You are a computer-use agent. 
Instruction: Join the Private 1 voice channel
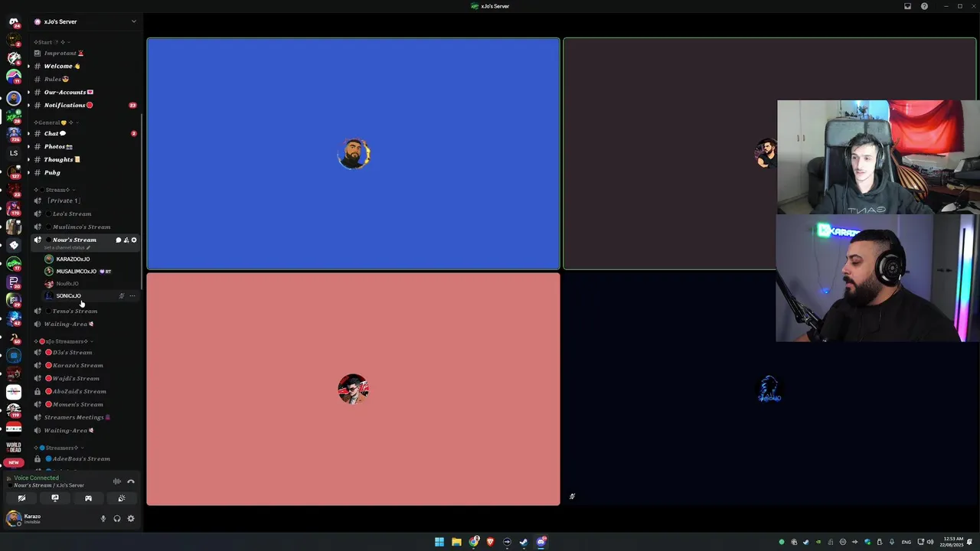coord(84,201)
